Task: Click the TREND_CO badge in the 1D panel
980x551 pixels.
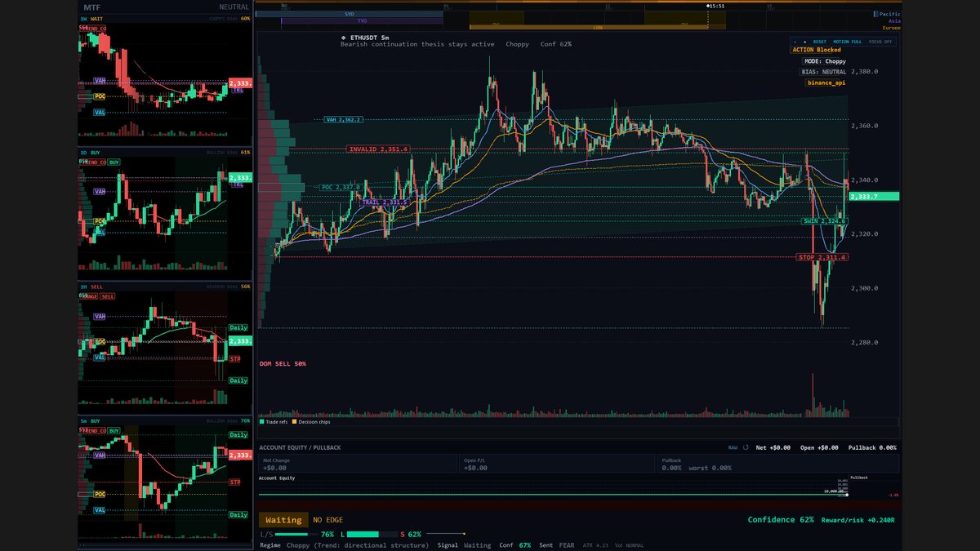Action: click(91, 162)
